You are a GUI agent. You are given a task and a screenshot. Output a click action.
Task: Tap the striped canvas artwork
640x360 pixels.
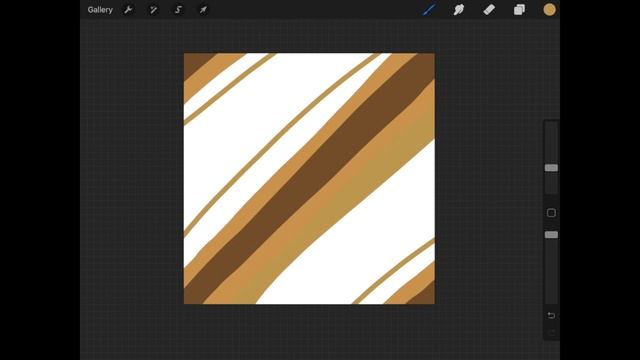(309, 178)
